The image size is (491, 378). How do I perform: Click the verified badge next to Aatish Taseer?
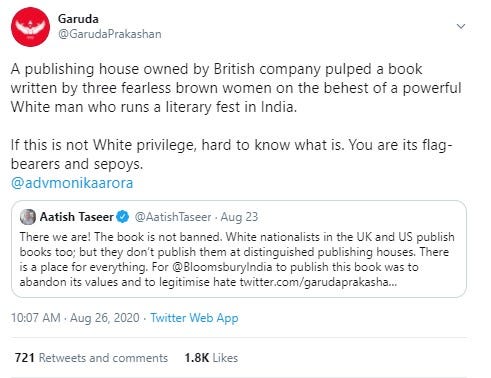point(123,217)
